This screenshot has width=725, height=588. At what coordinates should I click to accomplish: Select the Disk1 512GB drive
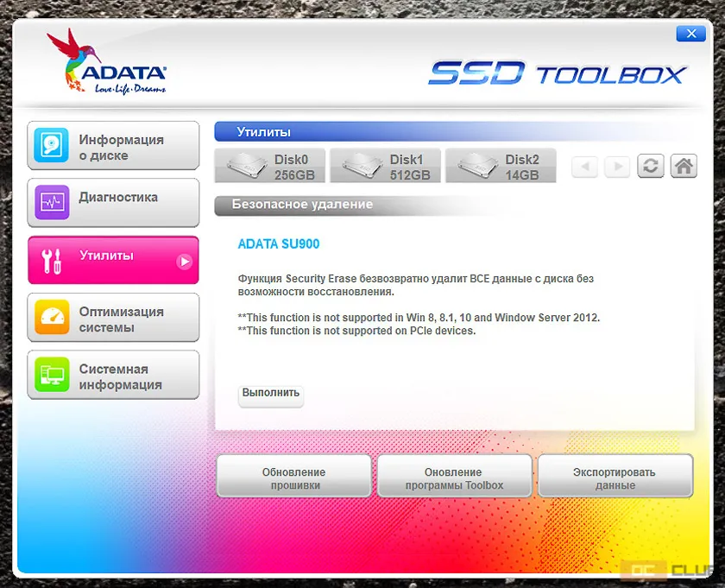pyautogui.click(x=385, y=167)
